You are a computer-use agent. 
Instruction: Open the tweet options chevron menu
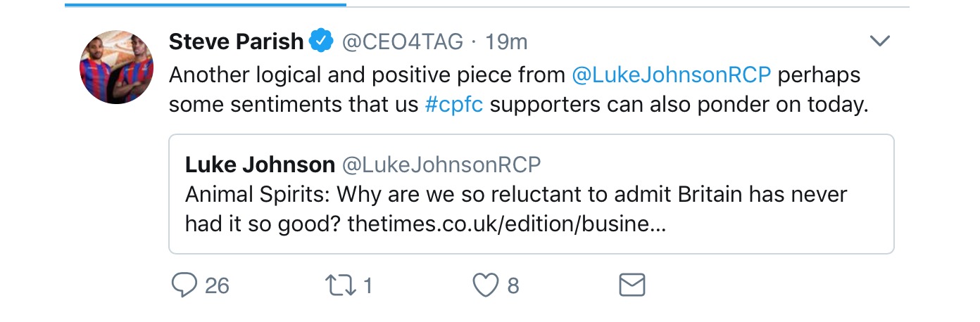click(880, 41)
